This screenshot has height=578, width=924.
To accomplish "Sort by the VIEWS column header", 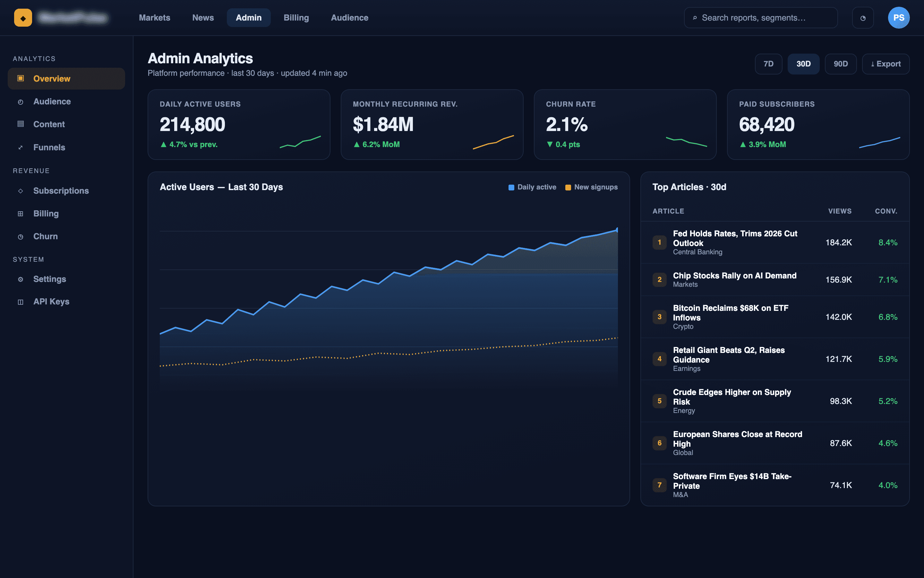I will click(840, 211).
